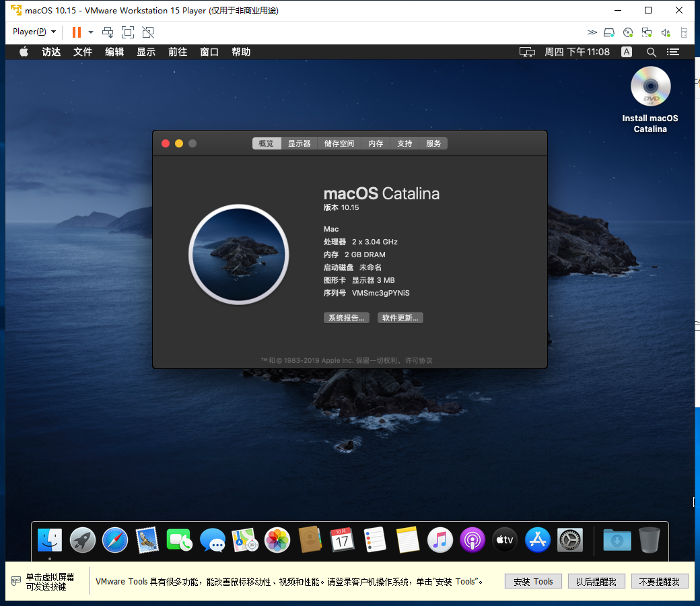
Task: Open FaceTime icon in Dock
Action: click(x=180, y=540)
